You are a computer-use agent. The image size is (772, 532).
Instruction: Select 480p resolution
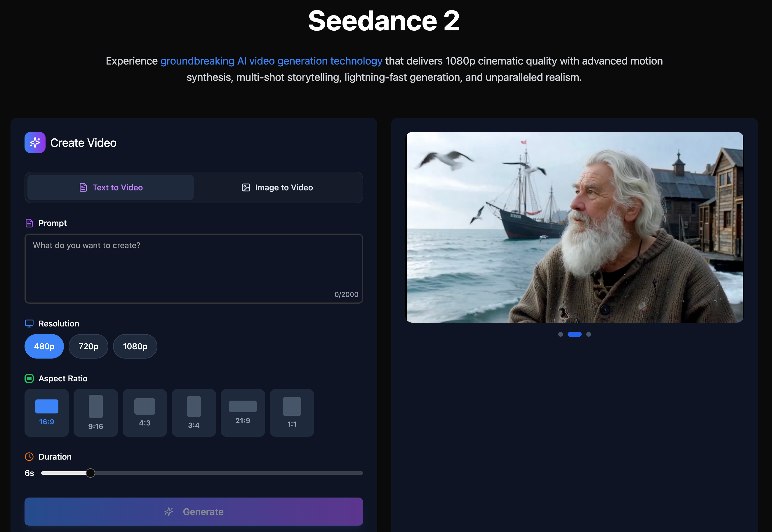click(44, 346)
